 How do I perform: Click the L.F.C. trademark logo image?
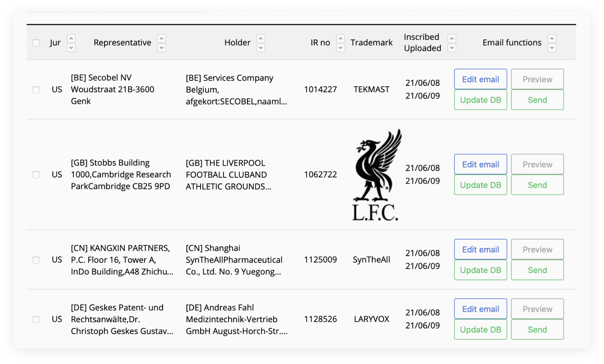point(375,174)
